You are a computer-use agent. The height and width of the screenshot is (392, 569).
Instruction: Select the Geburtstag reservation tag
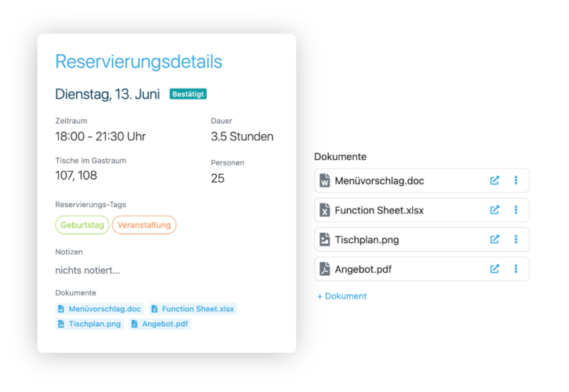pos(82,225)
